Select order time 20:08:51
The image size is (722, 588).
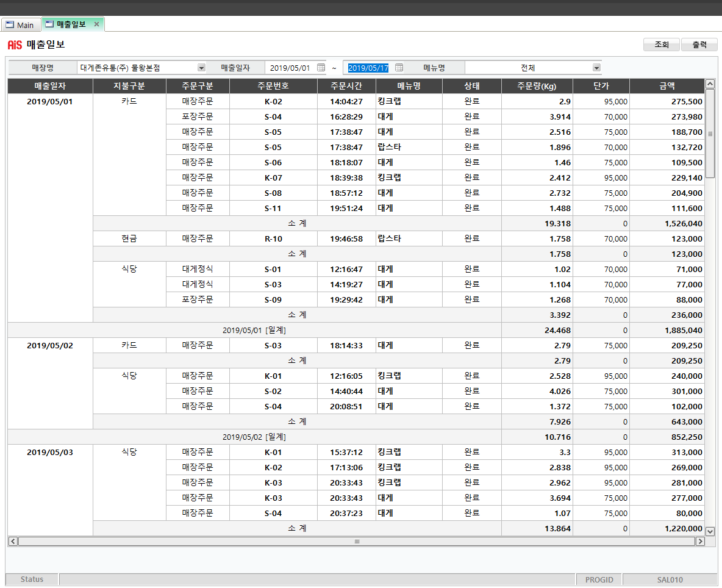[x=346, y=407]
